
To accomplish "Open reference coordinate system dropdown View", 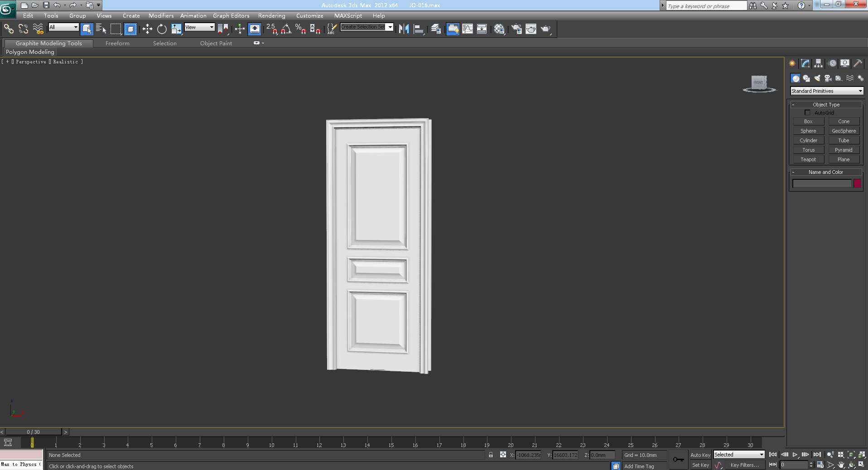I will click(199, 27).
